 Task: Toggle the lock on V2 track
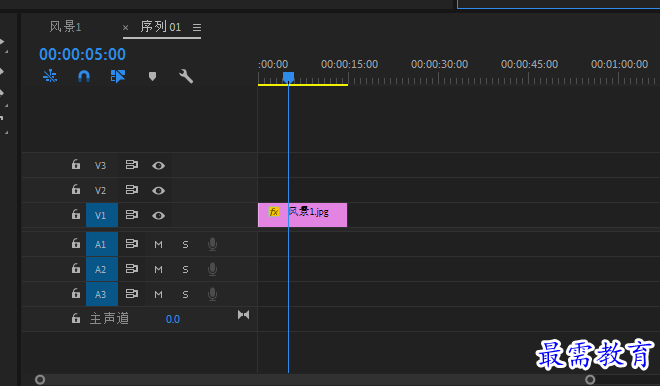[76, 189]
